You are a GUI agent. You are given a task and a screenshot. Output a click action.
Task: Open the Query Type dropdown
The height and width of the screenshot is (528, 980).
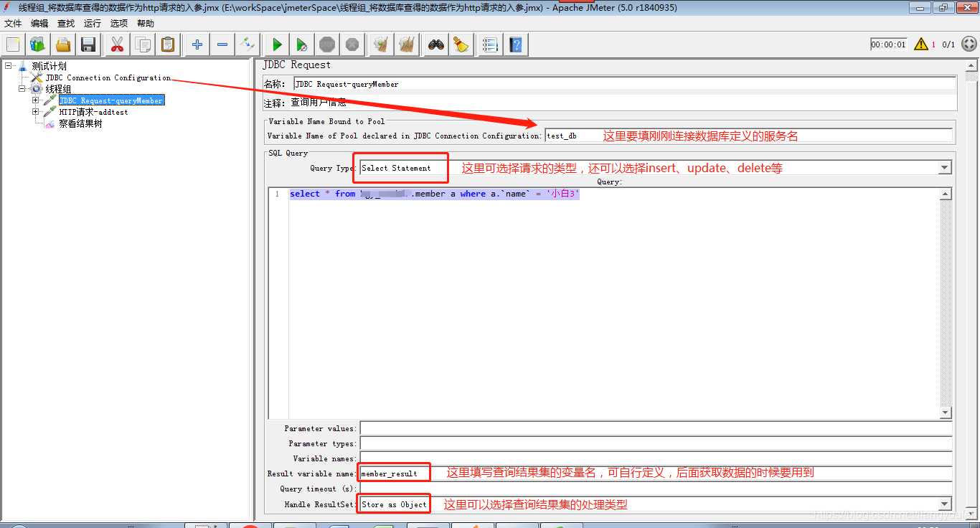point(945,168)
